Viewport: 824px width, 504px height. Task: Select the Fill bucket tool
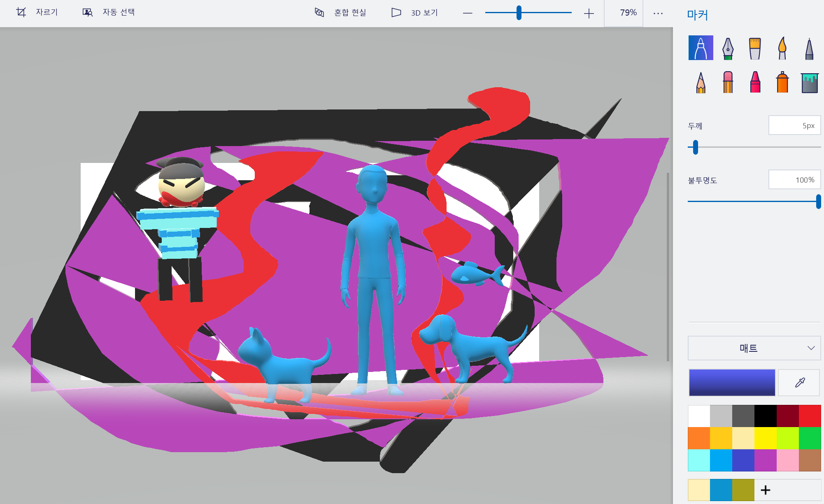point(809,82)
